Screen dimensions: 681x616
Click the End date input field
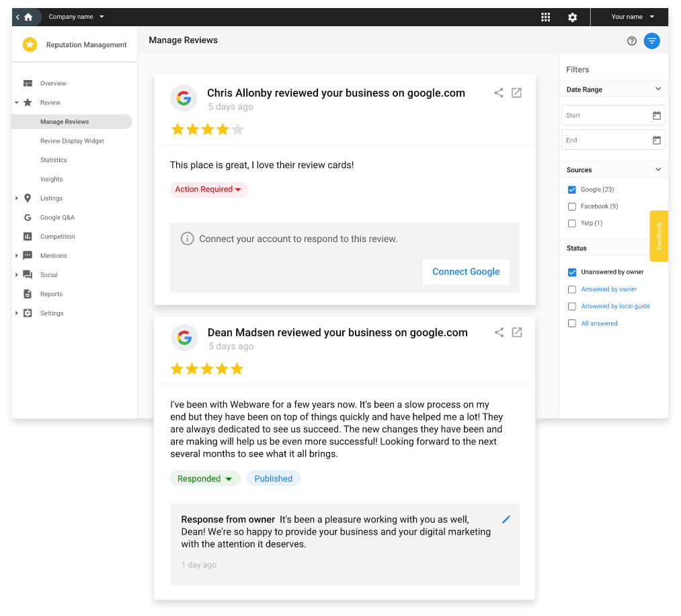click(605, 141)
